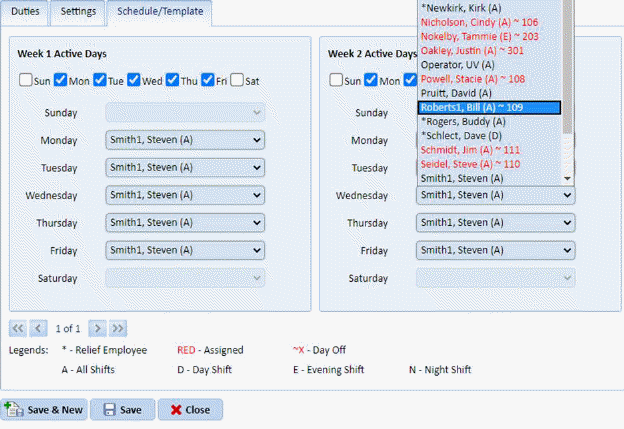This screenshot has height=429, width=624.
Task: Go to next page arrow
Action: click(x=97, y=328)
